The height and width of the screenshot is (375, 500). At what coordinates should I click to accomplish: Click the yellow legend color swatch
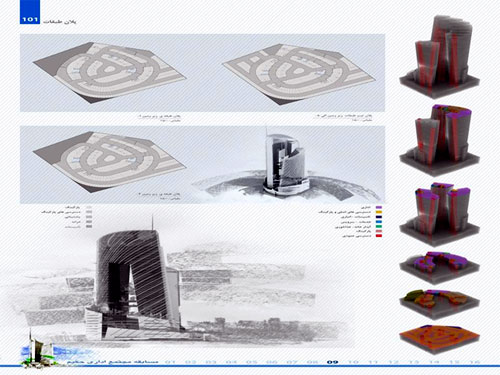coord(379,212)
